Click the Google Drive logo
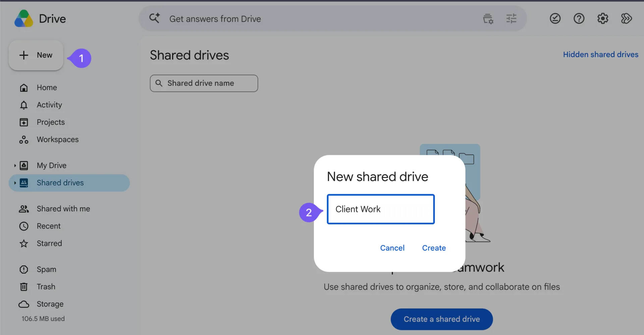 tap(24, 18)
